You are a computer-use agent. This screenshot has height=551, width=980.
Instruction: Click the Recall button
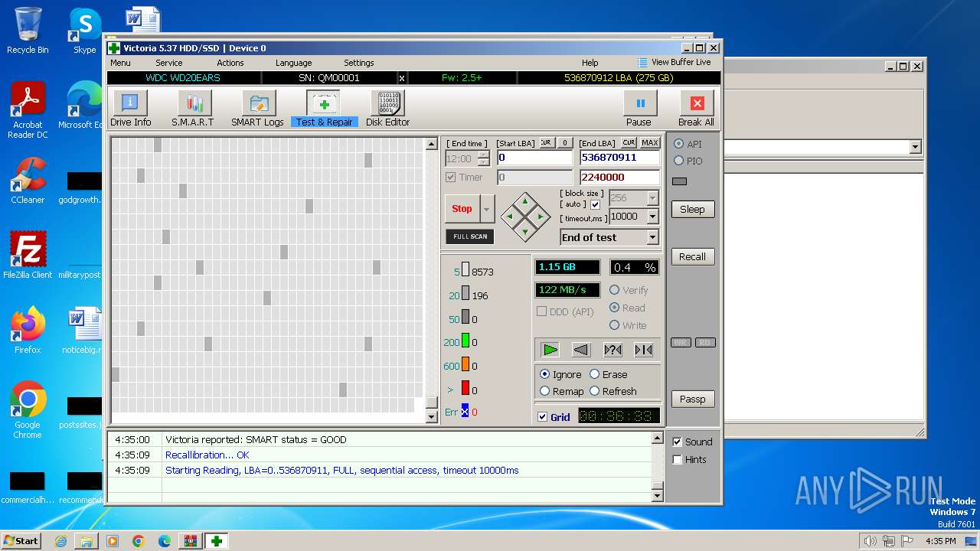click(692, 256)
